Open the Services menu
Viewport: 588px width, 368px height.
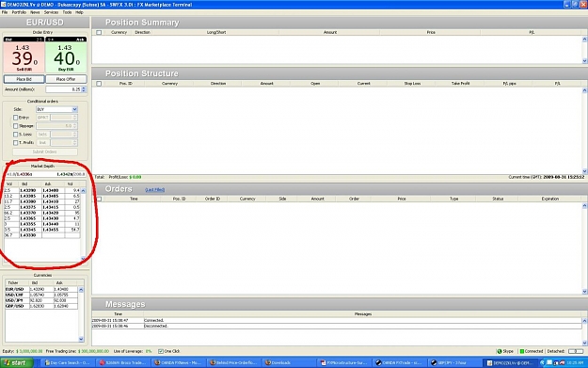pyautogui.click(x=51, y=12)
